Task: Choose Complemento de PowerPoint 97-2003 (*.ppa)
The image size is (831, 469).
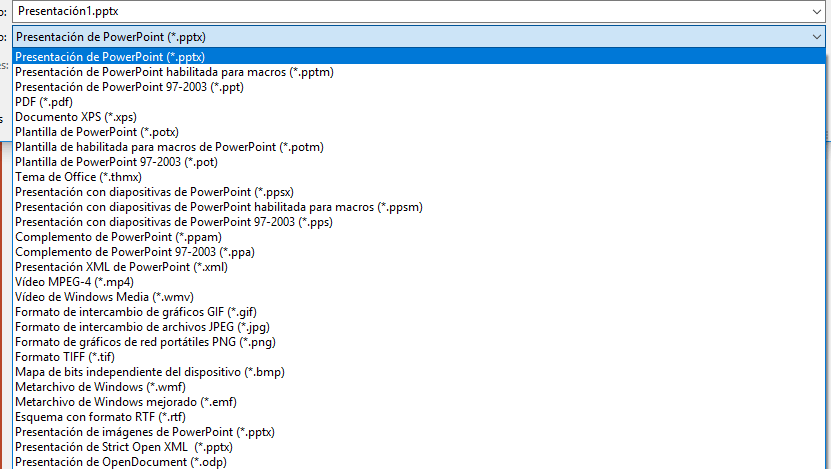Action: (419, 252)
